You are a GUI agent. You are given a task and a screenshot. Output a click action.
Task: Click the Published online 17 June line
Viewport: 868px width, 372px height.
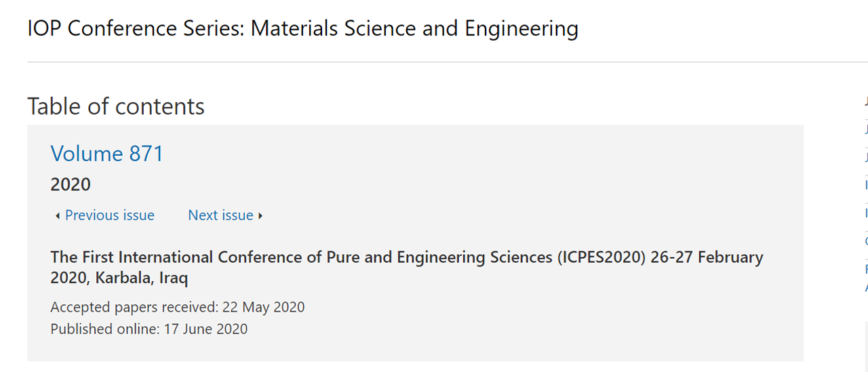149,329
